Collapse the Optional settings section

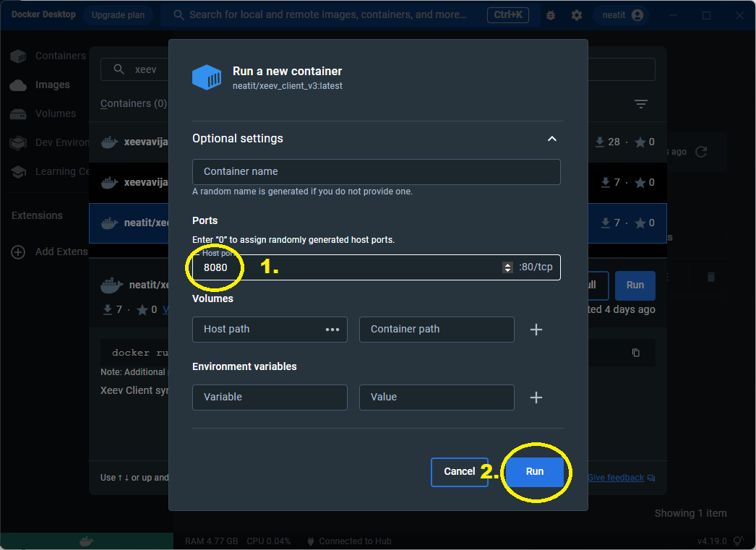(x=551, y=139)
